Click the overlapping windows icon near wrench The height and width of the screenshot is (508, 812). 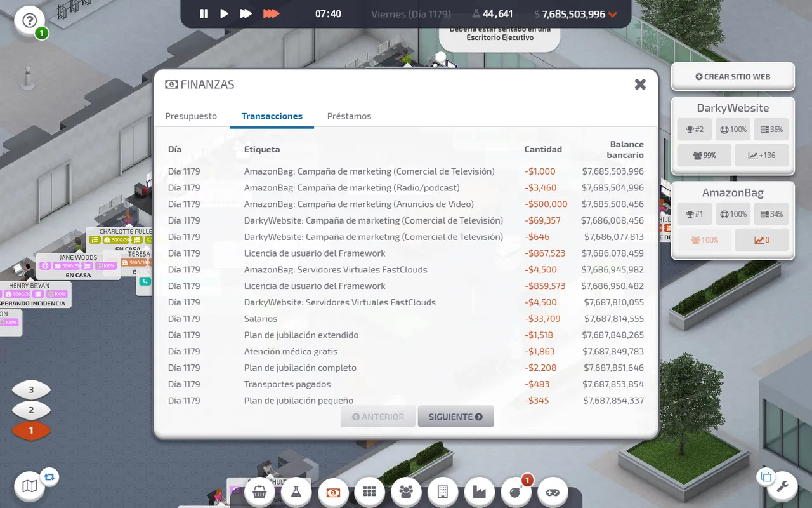coord(766,476)
